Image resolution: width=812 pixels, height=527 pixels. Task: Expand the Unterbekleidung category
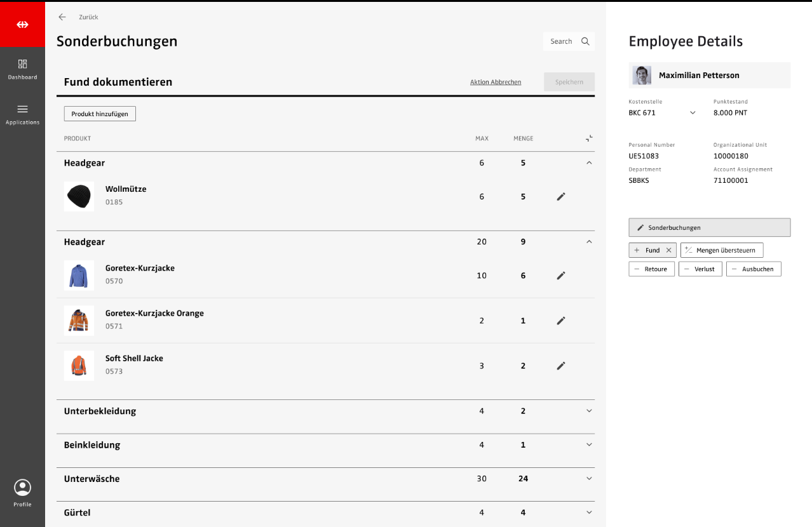(589, 411)
